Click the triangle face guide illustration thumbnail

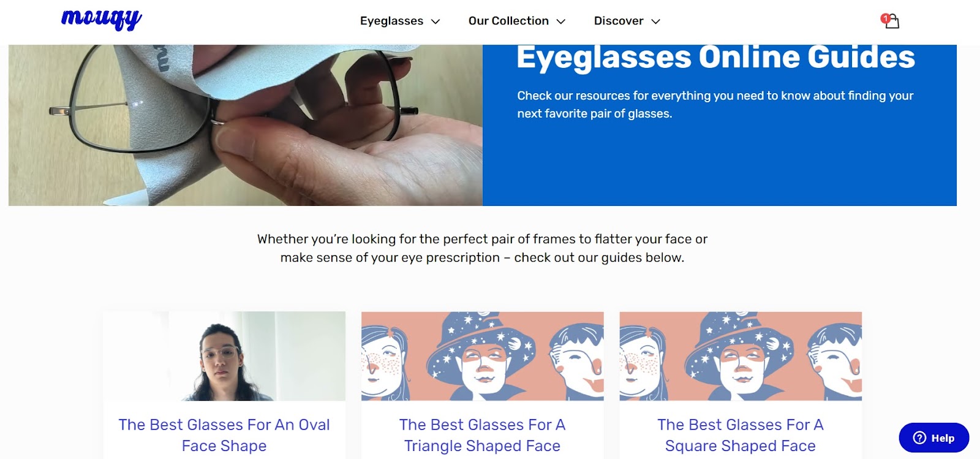(x=483, y=356)
